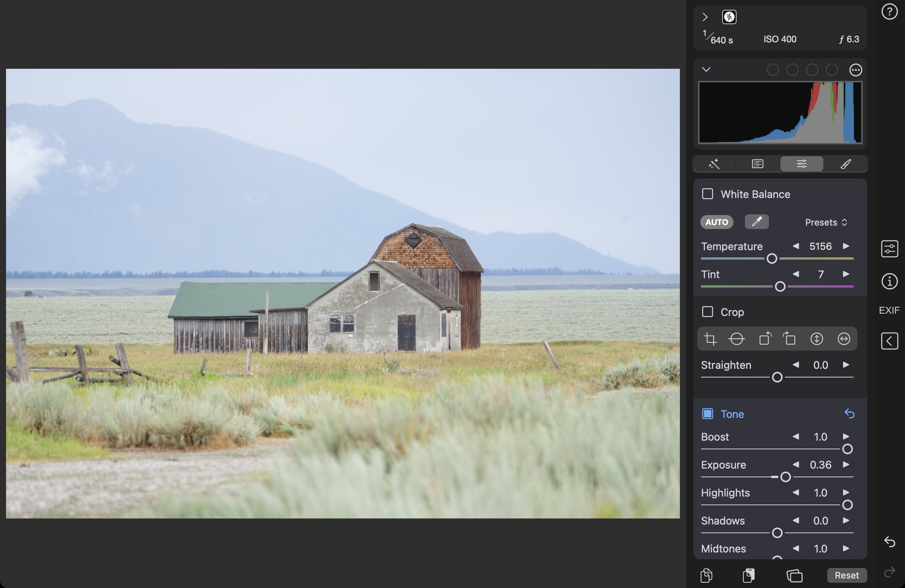Switch to the brush retouch tab

(x=845, y=164)
